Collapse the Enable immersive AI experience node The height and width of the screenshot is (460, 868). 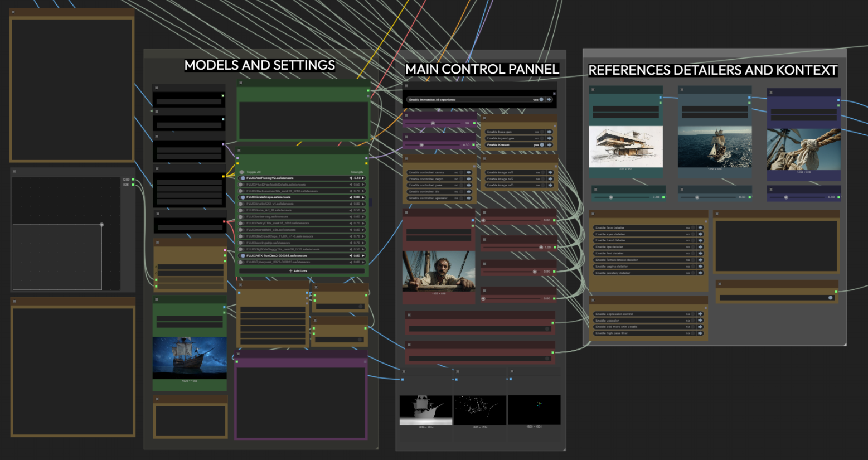(x=406, y=86)
